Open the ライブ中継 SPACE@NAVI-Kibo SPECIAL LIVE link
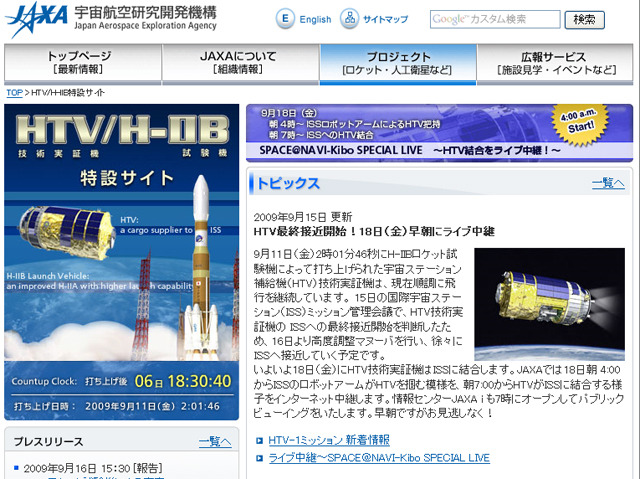640x479 pixels. tap(379, 458)
